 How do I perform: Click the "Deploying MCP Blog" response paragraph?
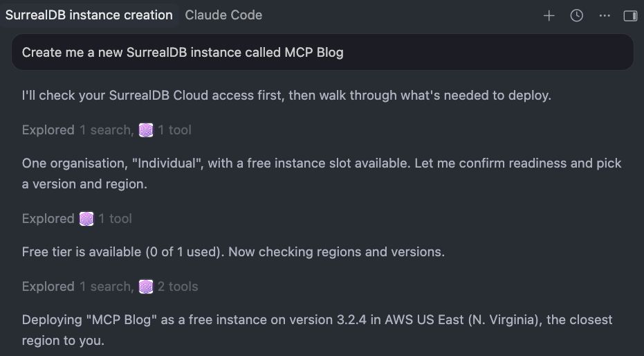click(317, 330)
